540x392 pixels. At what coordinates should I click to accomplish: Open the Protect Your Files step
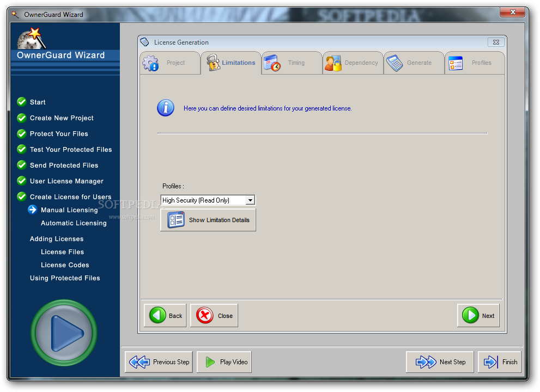click(59, 134)
